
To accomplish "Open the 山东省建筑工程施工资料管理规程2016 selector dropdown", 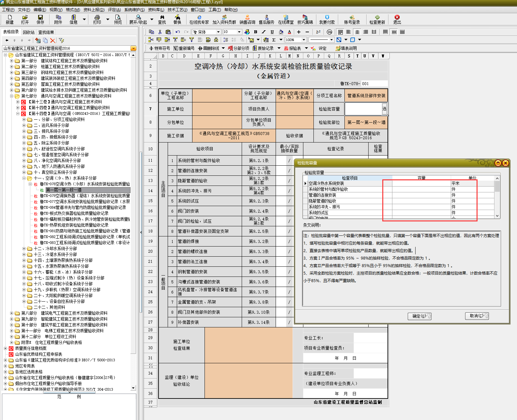I will tap(133, 48).
